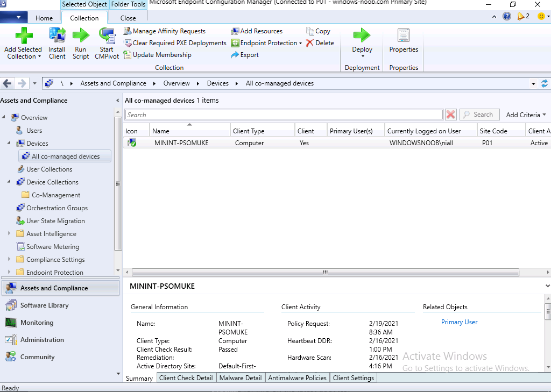
Task: Select All co-managed devices tree node
Action: pyautogui.click(x=65, y=156)
